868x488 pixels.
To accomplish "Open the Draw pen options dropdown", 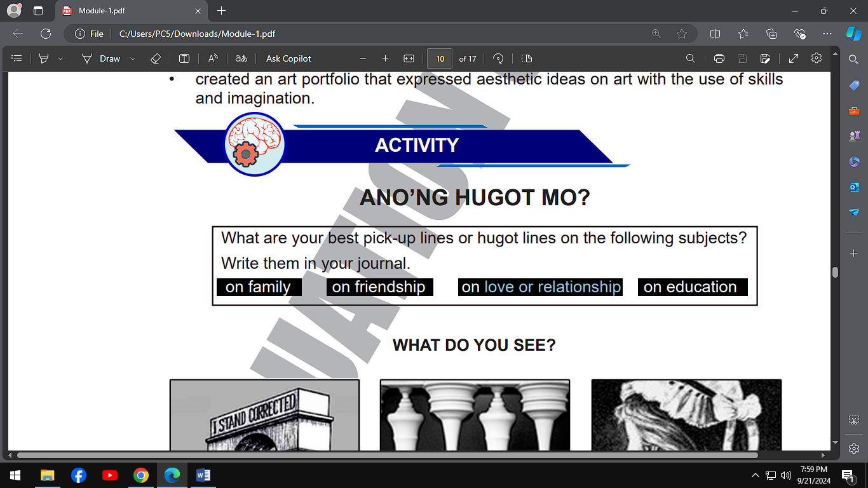I will tap(132, 58).
